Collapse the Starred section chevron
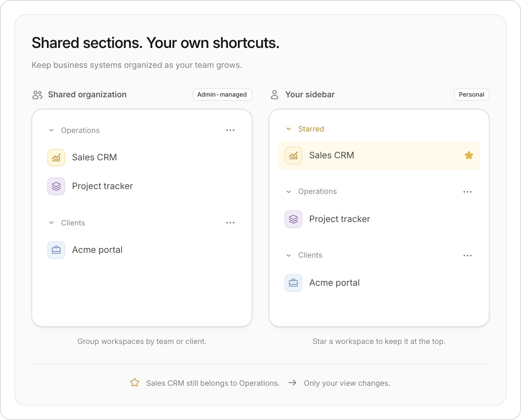 click(x=289, y=129)
